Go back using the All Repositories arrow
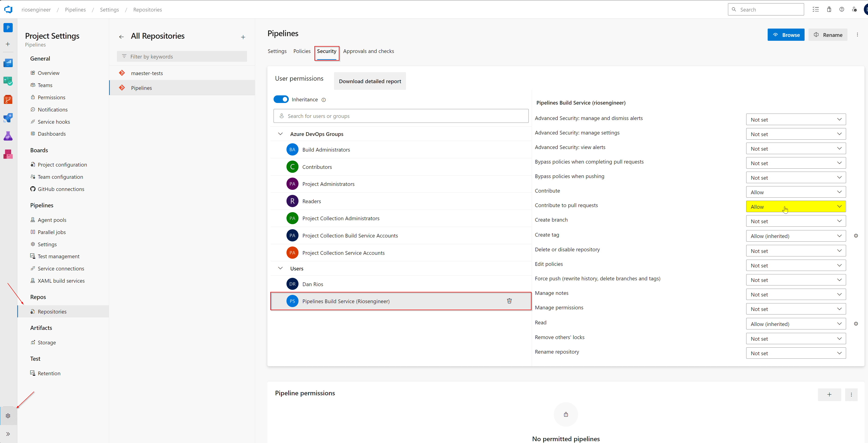Viewport: 868px width, 443px height. (121, 37)
